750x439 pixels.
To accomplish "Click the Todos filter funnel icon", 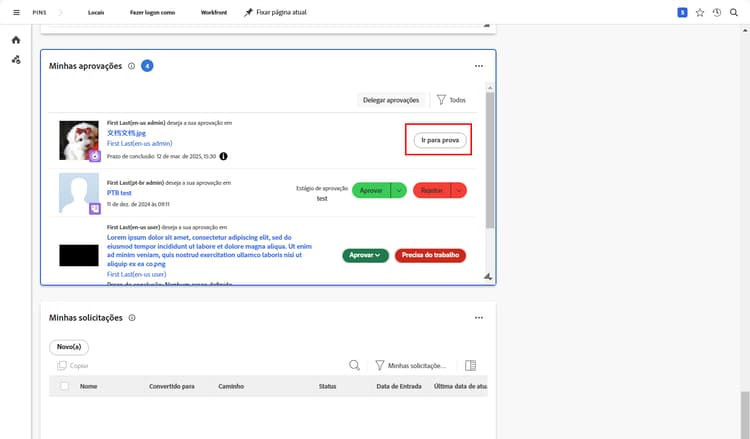I will tap(441, 99).
